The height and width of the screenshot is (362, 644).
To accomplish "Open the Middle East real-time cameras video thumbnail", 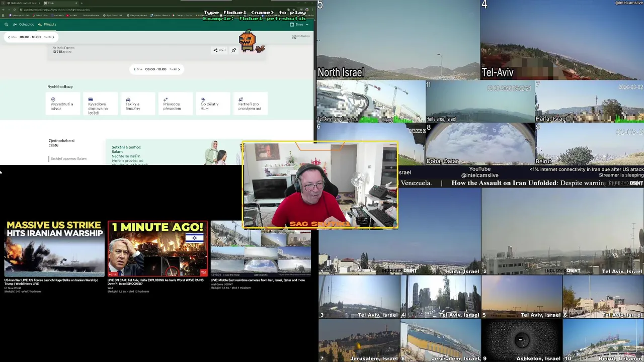I will 261,248.
